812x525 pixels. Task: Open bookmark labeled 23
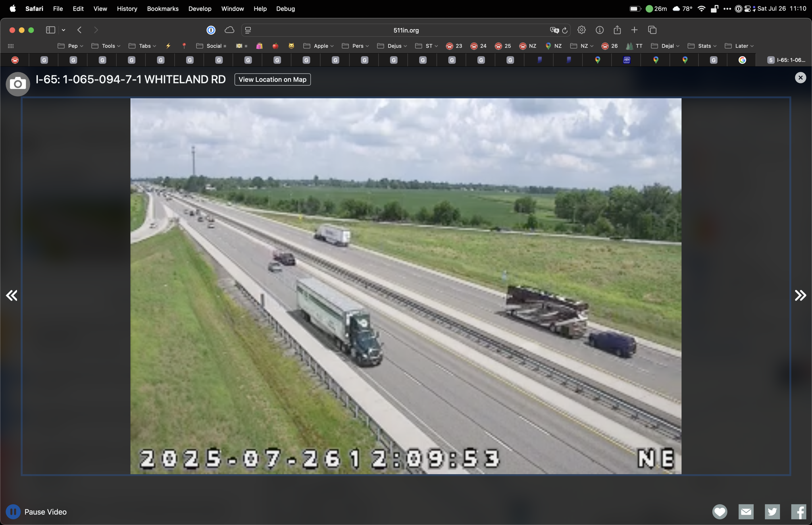[454, 46]
